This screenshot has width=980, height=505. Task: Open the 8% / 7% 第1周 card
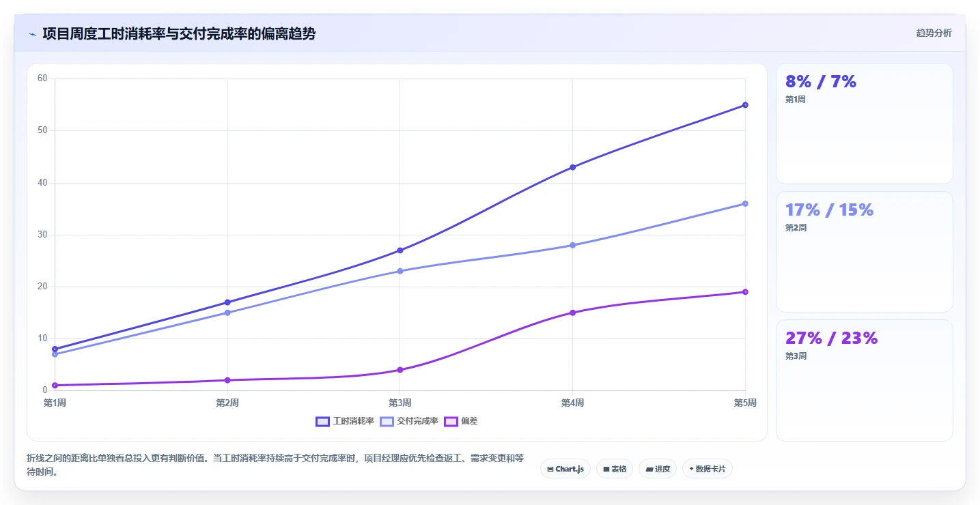[864, 124]
